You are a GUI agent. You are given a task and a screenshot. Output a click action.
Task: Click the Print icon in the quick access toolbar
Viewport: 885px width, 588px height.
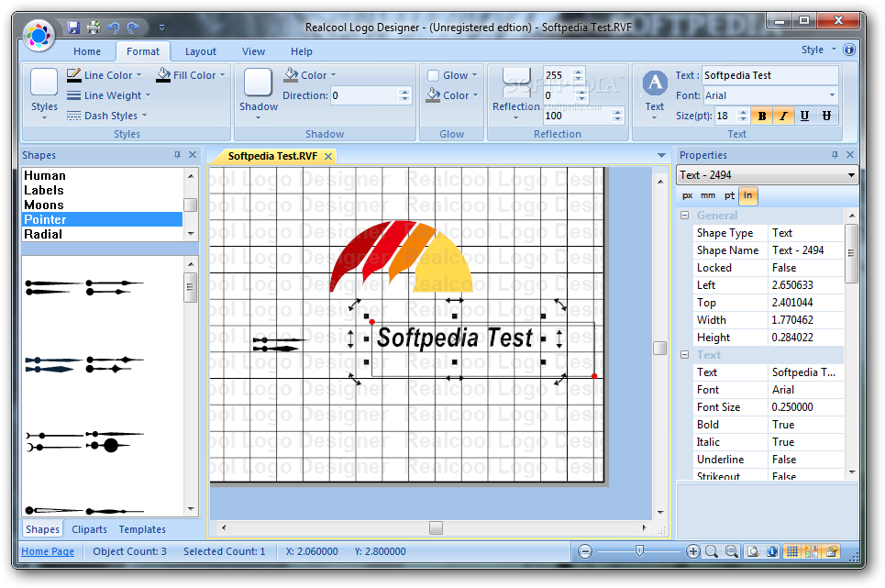coord(94,28)
